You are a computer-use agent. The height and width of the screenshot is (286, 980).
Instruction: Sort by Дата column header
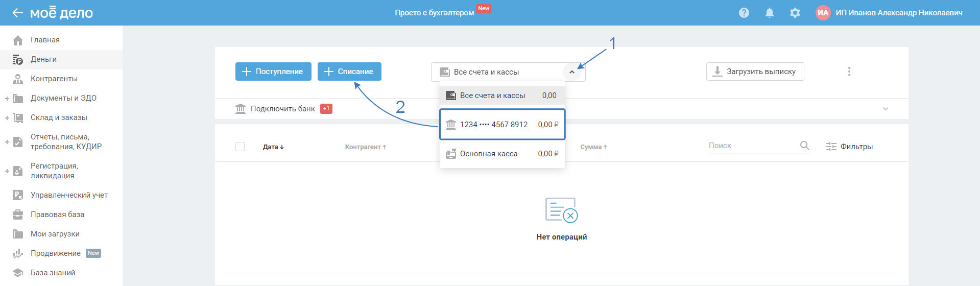click(273, 147)
